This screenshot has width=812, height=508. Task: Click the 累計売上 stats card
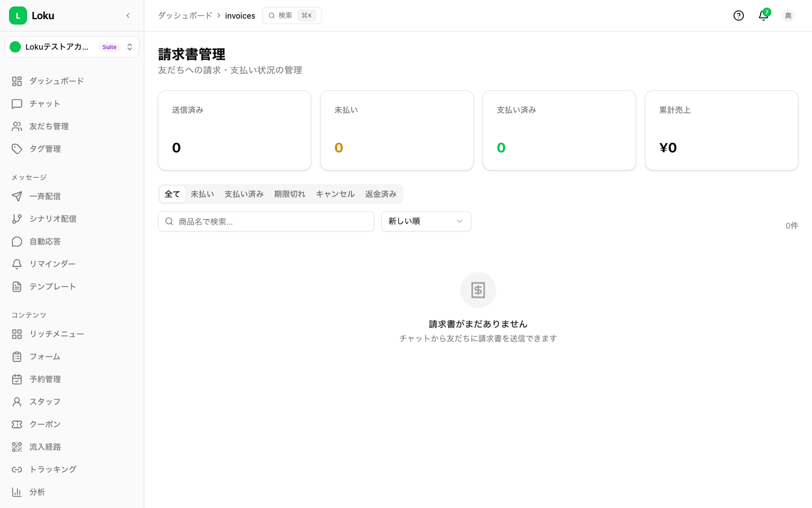(x=722, y=130)
